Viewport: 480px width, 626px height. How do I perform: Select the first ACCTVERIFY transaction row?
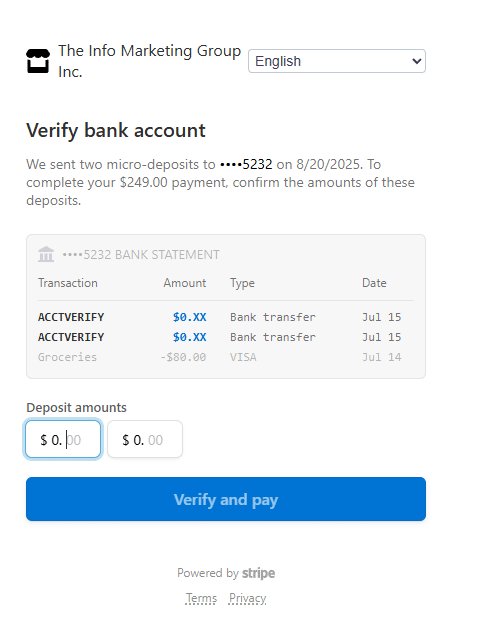(x=226, y=317)
